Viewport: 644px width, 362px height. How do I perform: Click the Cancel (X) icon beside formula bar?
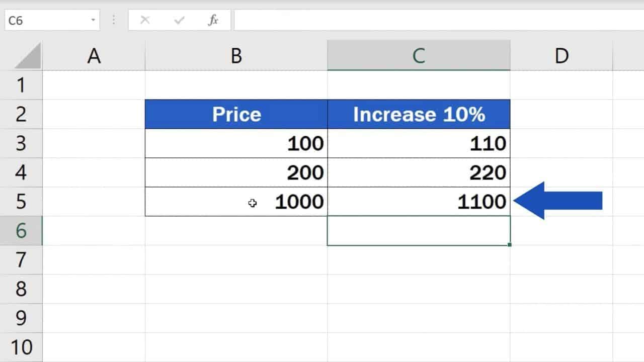pos(145,20)
